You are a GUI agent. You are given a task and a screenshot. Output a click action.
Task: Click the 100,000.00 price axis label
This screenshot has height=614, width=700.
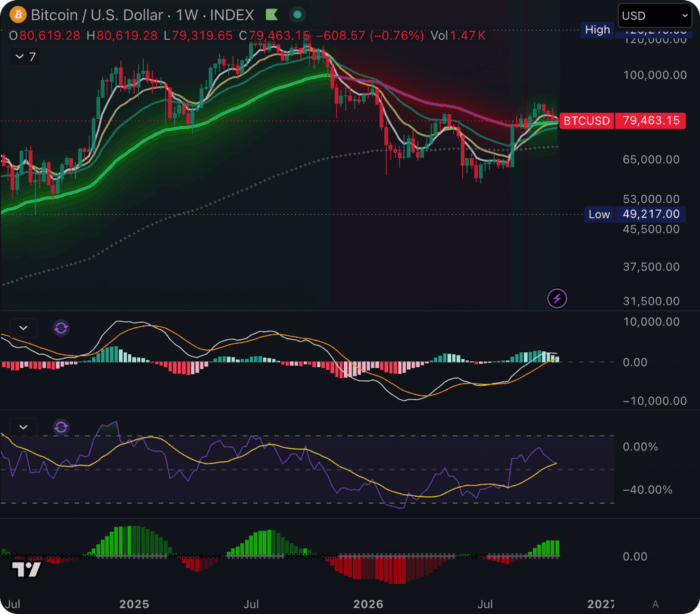[x=655, y=75]
